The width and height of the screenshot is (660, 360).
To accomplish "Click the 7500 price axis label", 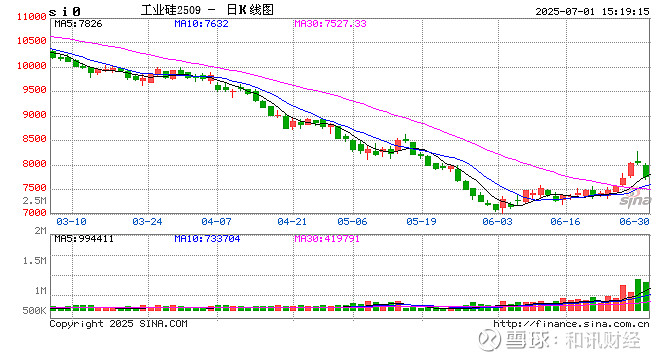I will (35, 188).
